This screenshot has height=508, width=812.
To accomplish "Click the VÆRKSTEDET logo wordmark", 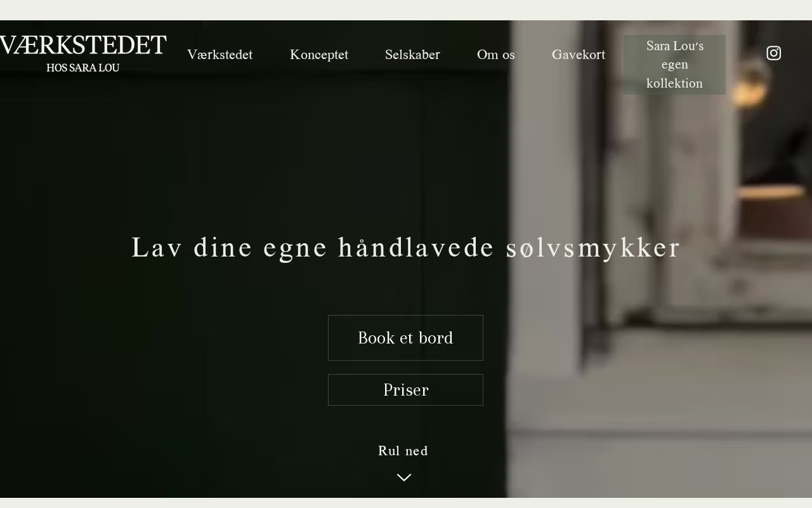I will pyautogui.click(x=83, y=46).
